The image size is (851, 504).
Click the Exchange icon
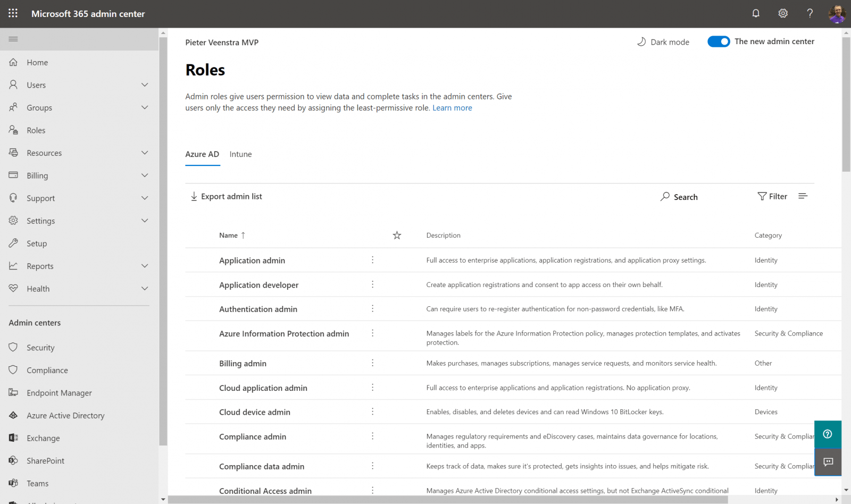(x=13, y=438)
